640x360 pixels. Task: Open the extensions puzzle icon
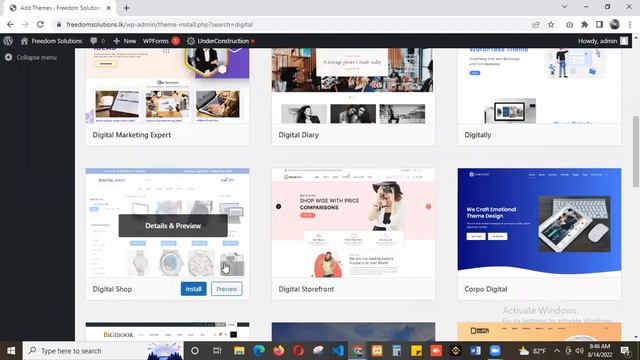tap(584, 24)
